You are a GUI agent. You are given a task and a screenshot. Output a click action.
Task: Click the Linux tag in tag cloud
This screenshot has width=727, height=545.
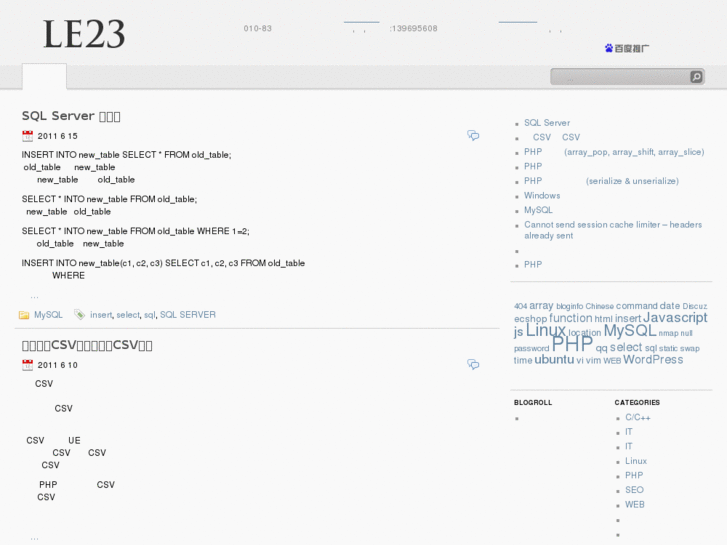click(x=546, y=330)
